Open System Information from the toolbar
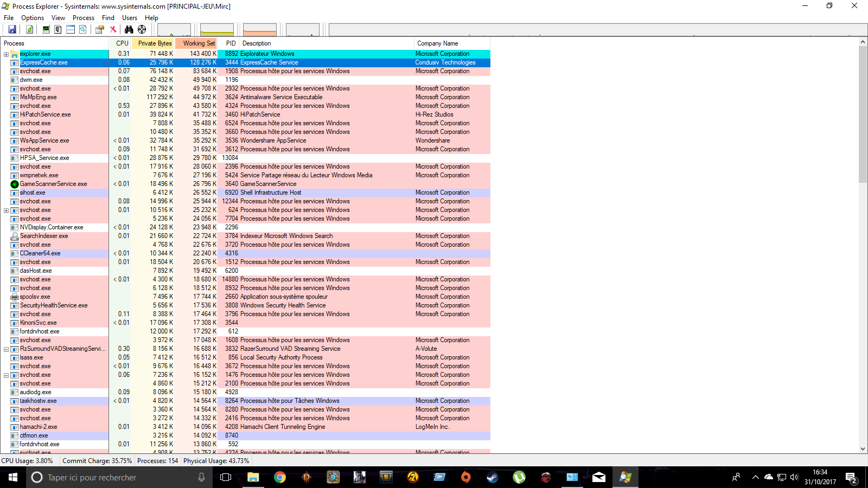 click(46, 30)
